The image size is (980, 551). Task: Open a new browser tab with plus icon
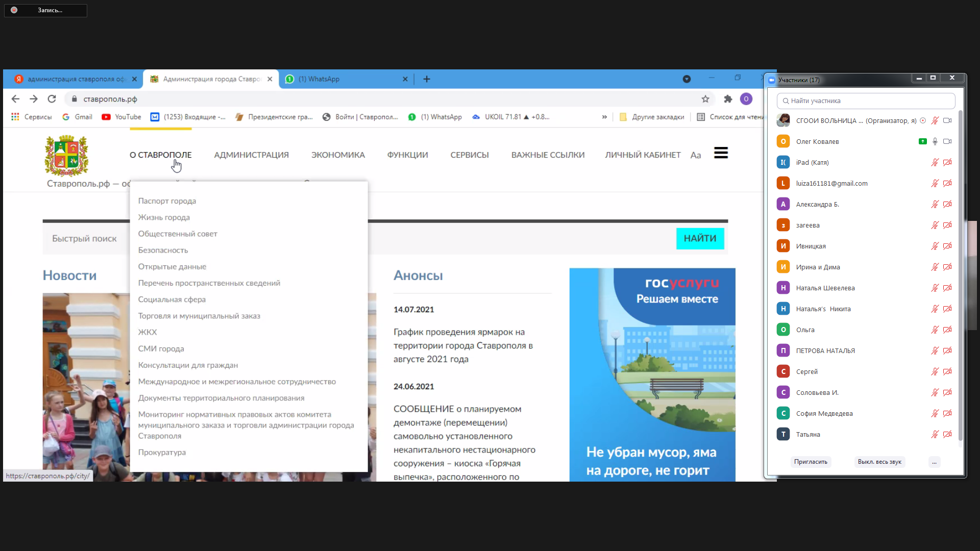[427, 79]
